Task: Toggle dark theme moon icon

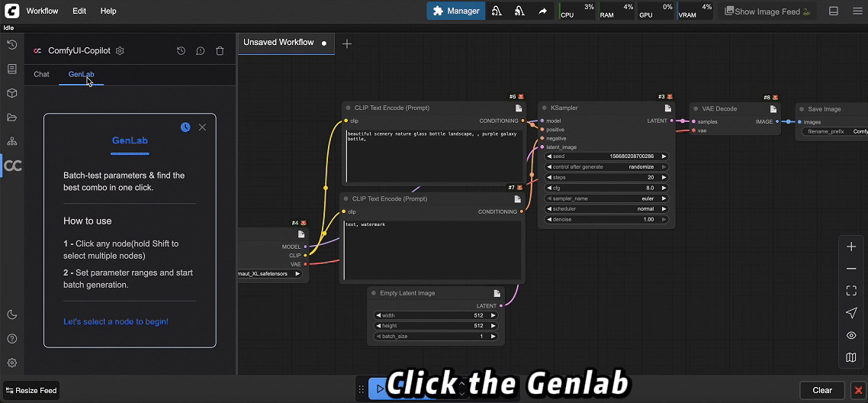Action: (11, 314)
